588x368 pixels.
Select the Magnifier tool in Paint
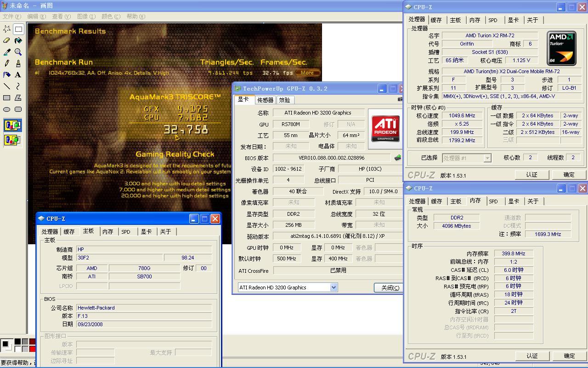click(x=18, y=52)
